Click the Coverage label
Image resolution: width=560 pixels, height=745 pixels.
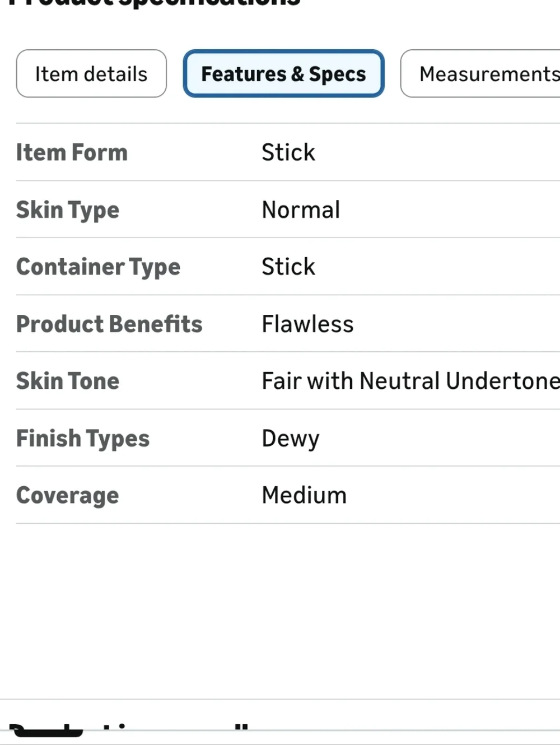67,496
